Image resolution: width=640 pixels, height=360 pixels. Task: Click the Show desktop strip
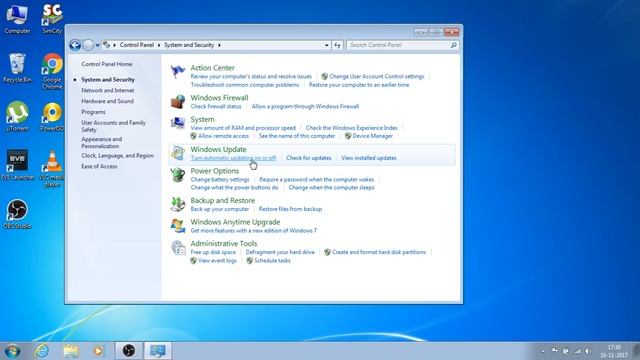[636, 351]
